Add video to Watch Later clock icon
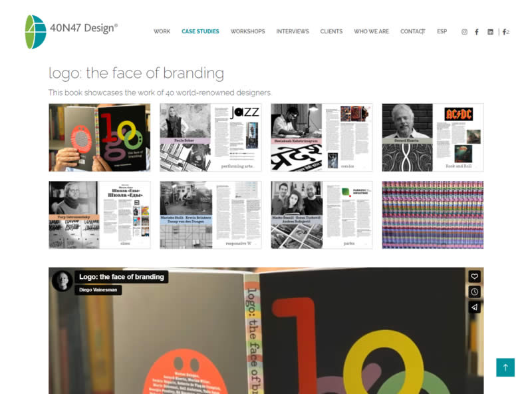 click(474, 292)
